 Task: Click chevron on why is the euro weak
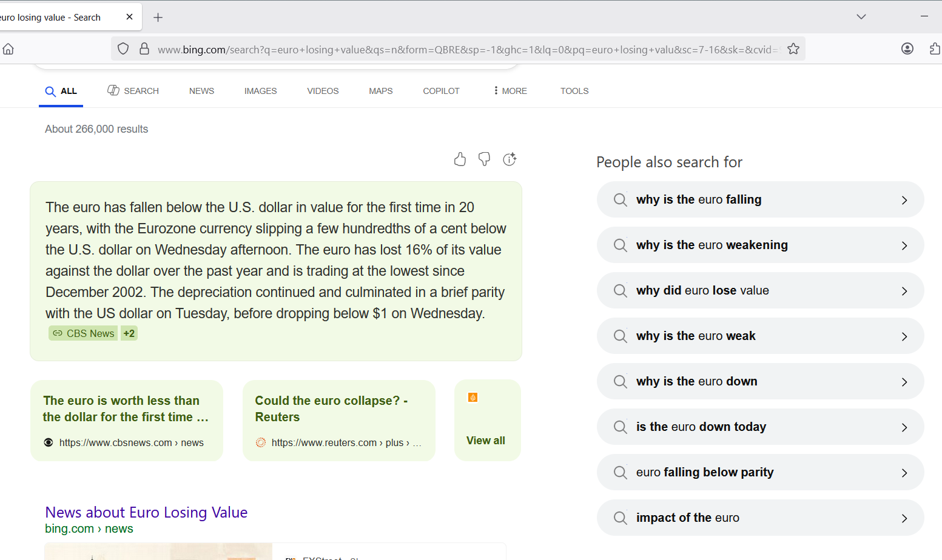pyautogui.click(x=904, y=336)
